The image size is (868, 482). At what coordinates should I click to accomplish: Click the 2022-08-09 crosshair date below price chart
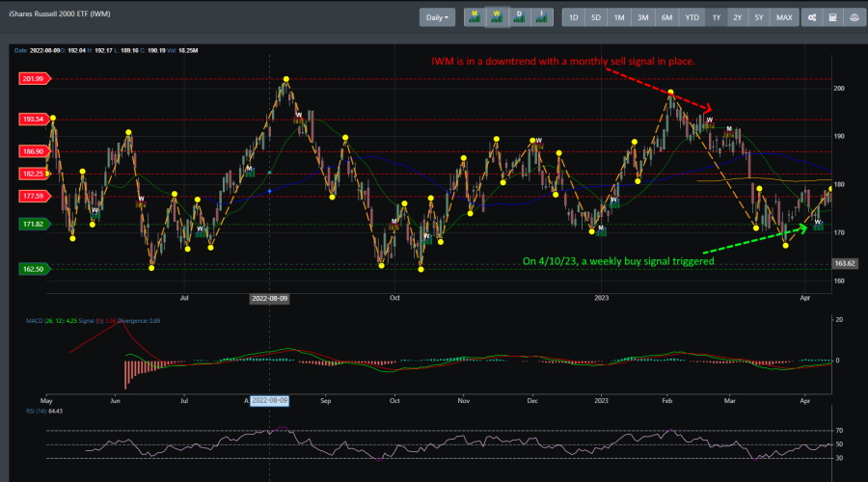tap(270, 298)
